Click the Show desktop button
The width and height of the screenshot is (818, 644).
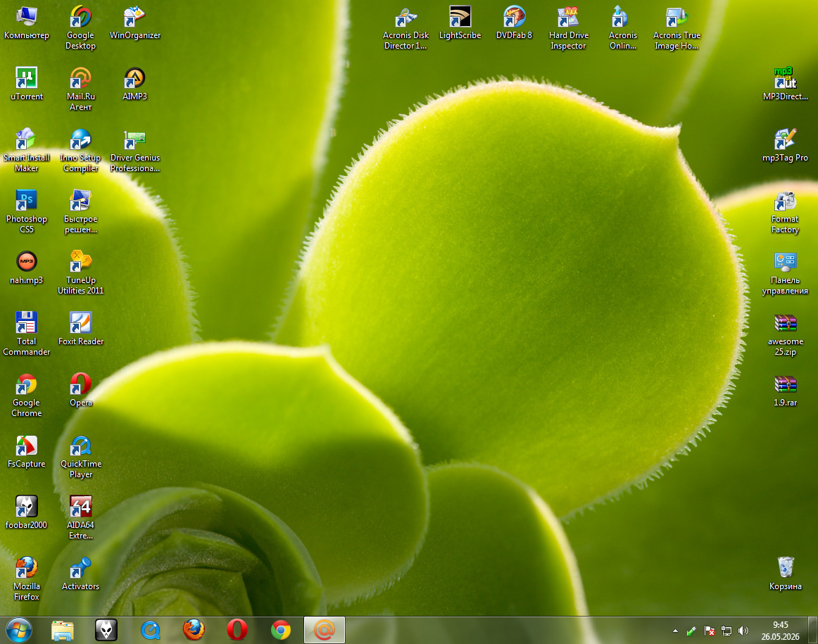point(813,630)
